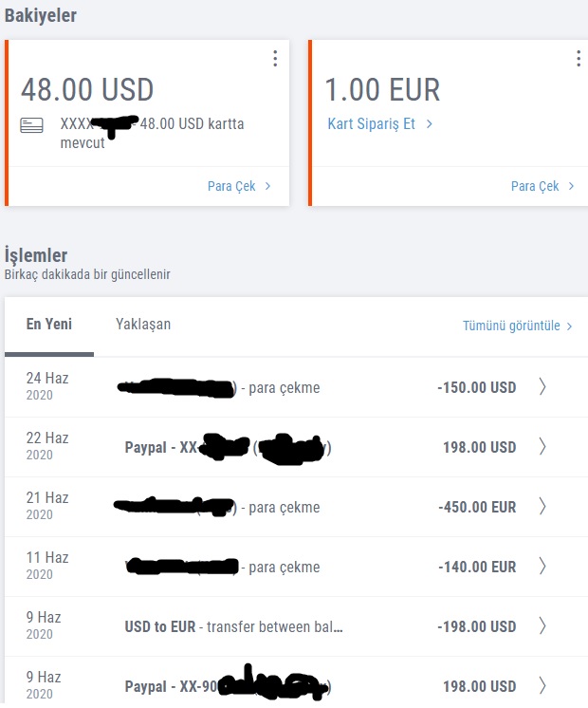Open Tümünü görüntüle to view all transactions
588x708 pixels.
517,326
